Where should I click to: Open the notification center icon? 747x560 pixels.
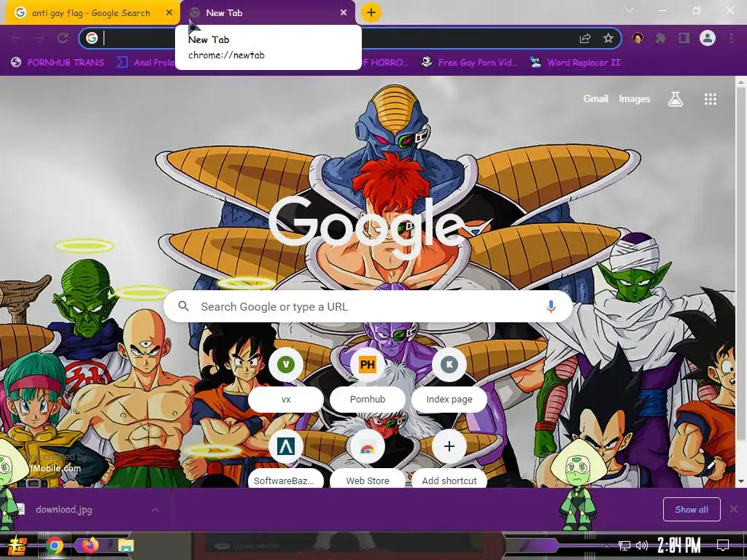pos(723,545)
